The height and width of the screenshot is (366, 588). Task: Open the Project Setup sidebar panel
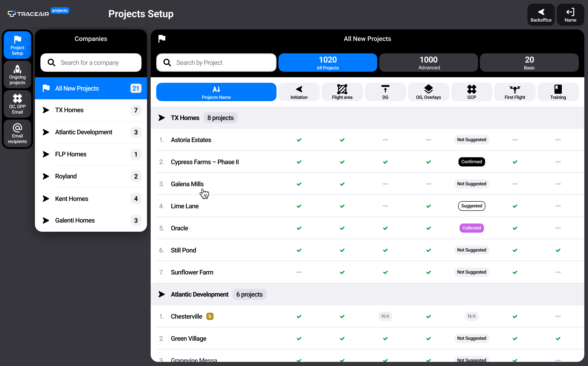coord(17,45)
